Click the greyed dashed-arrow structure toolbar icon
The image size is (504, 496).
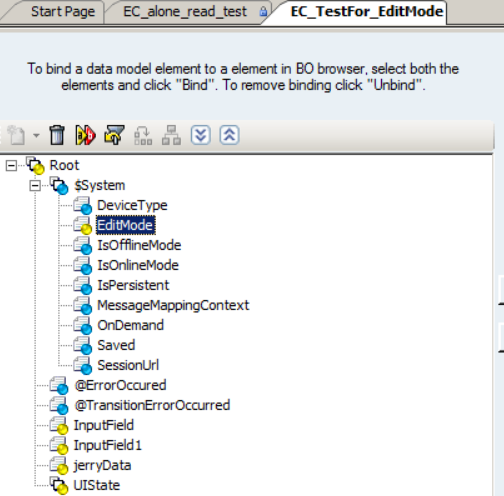143,135
